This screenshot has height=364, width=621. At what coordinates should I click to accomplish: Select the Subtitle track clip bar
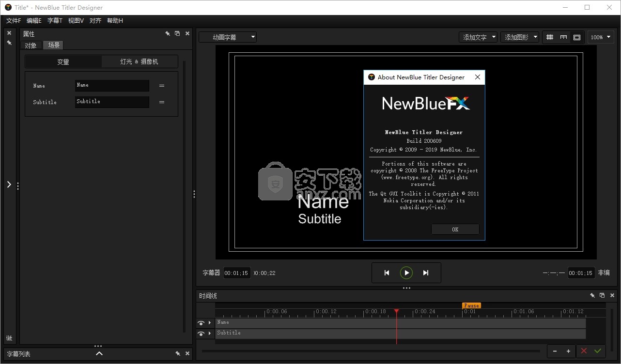(401, 334)
